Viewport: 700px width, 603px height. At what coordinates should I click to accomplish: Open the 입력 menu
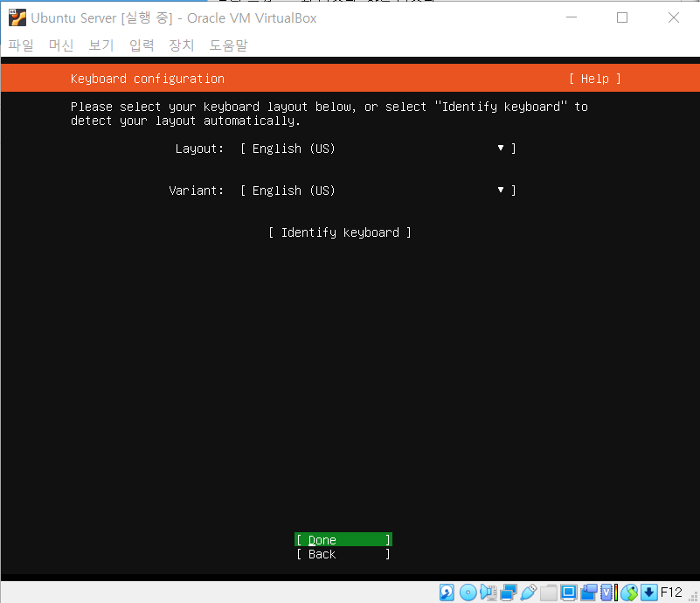pyautogui.click(x=142, y=45)
